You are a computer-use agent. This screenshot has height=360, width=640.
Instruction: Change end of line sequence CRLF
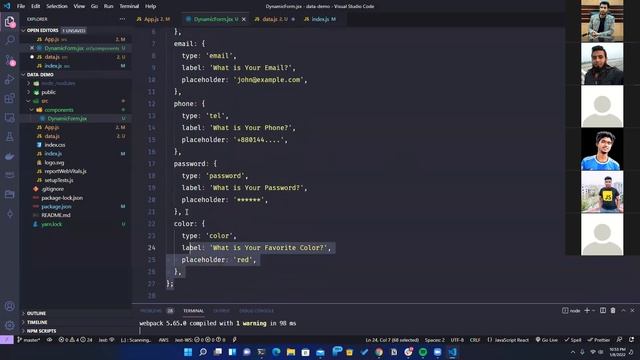[475, 340]
